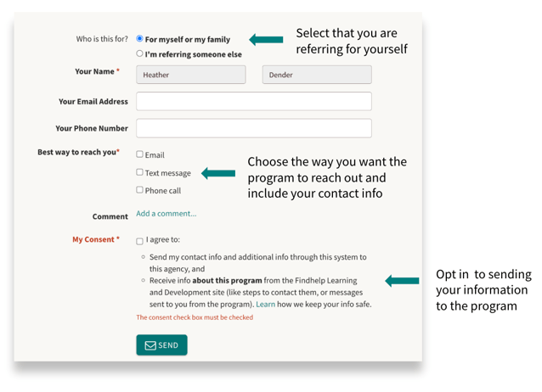Image resolution: width=542 pixels, height=392 pixels.
Task: Click the first name field containing Heather
Action: (x=191, y=75)
